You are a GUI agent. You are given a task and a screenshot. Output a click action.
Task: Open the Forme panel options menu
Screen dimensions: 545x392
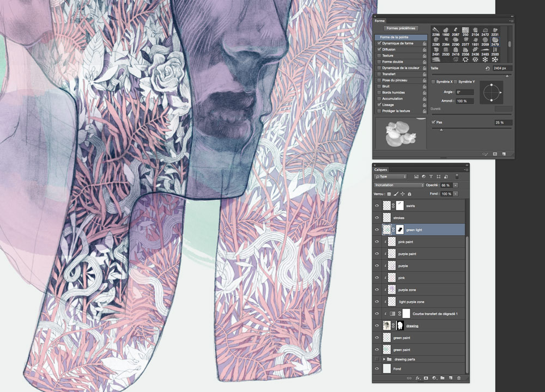click(x=512, y=21)
